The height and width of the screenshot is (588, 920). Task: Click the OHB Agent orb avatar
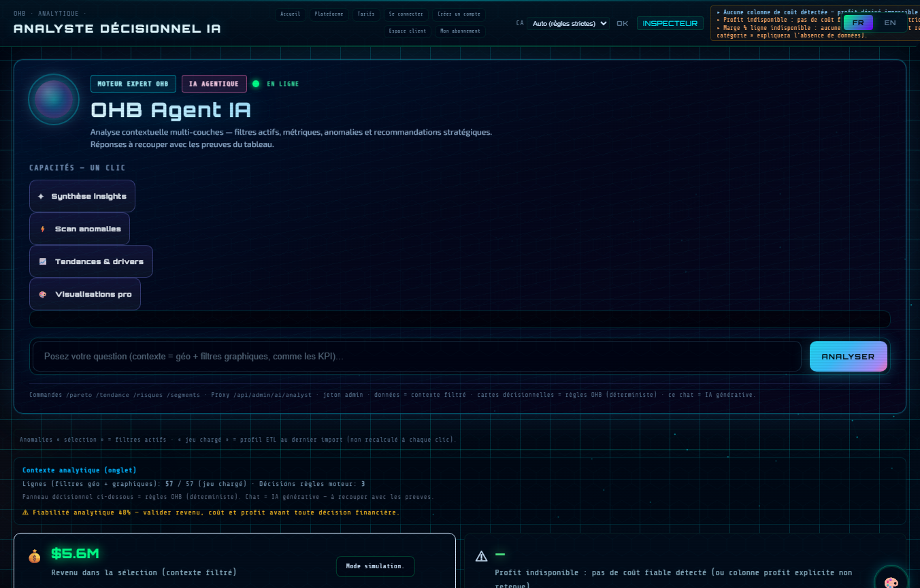pyautogui.click(x=54, y=99)
